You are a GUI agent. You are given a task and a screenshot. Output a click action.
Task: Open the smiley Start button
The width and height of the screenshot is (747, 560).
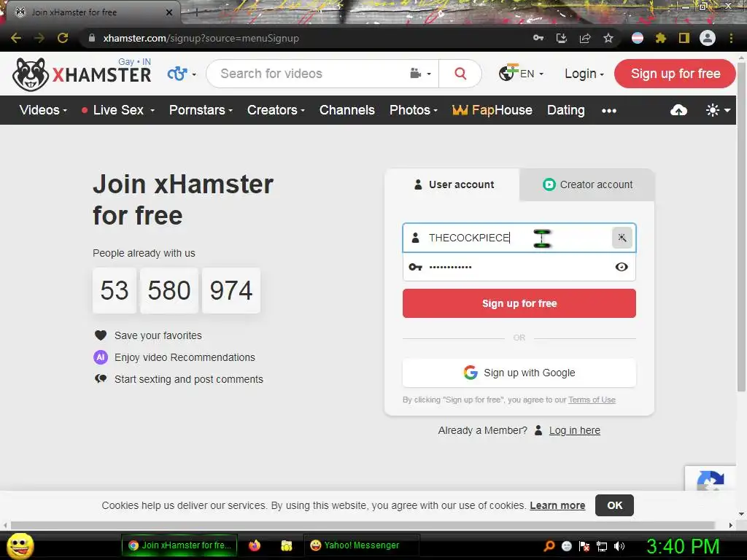tap(20, 545)
